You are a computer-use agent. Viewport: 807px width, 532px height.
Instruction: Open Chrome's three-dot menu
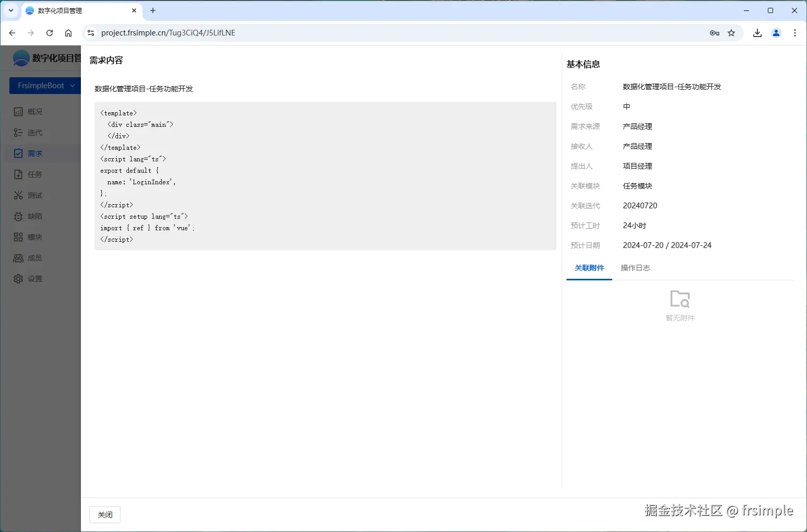(x=795, y=32)
